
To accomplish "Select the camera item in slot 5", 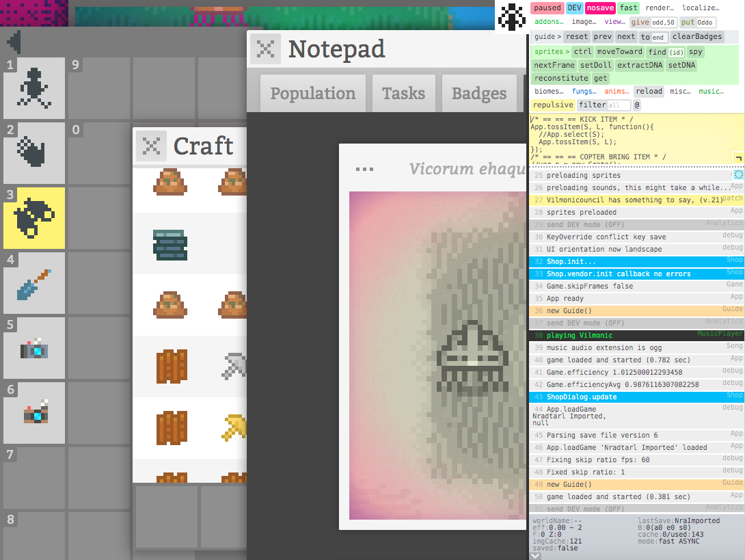I will [x=34, y=348].
